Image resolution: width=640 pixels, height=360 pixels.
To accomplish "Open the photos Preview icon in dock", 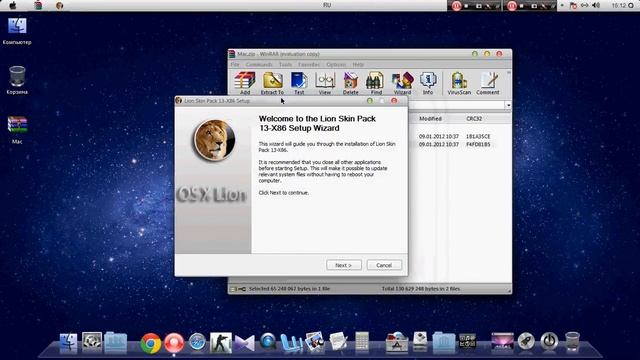I will (x=315, y=342).
